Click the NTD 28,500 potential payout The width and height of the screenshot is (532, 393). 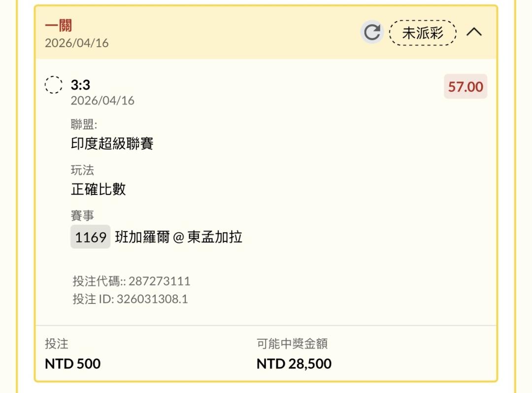coord(294,363)
